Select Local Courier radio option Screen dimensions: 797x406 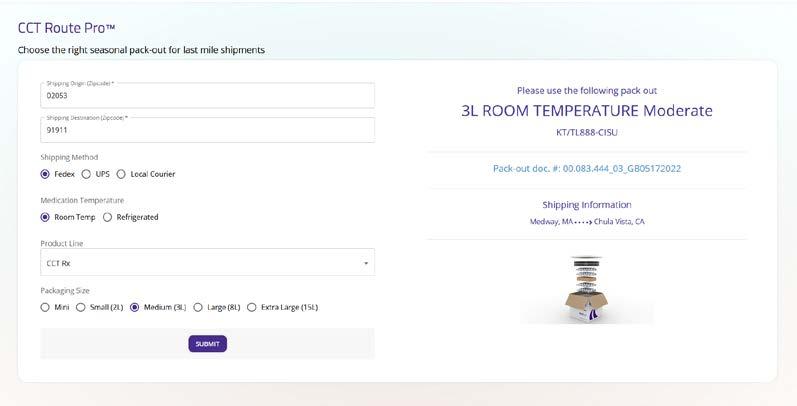point(121,174)
